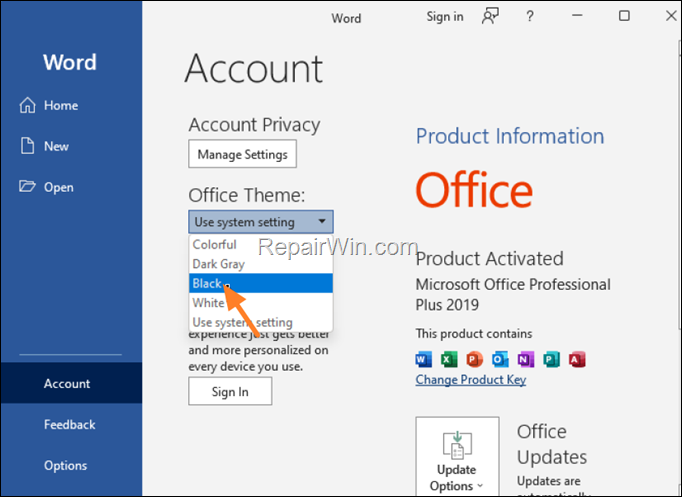The height and width of the screenshot is (497, 682).
Task: Click the Manage Settings button
Action: 242,154
